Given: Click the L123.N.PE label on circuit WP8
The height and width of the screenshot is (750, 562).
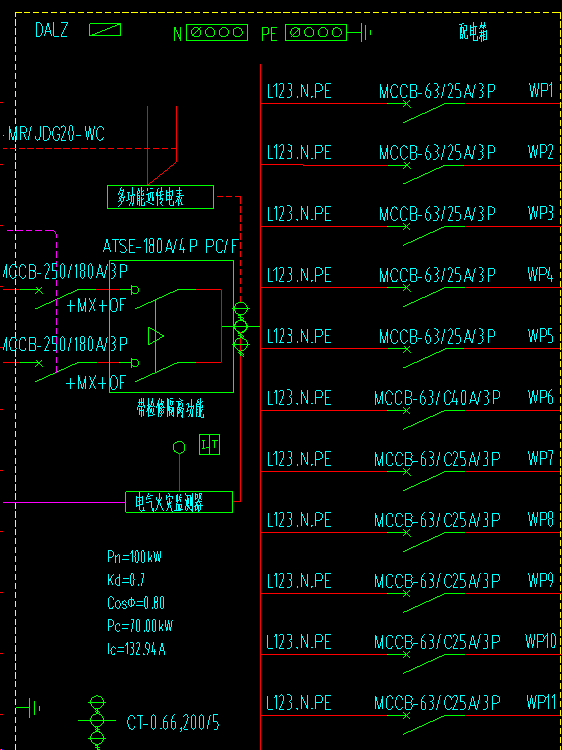Looking at the screenshot, I should (299, 519).
